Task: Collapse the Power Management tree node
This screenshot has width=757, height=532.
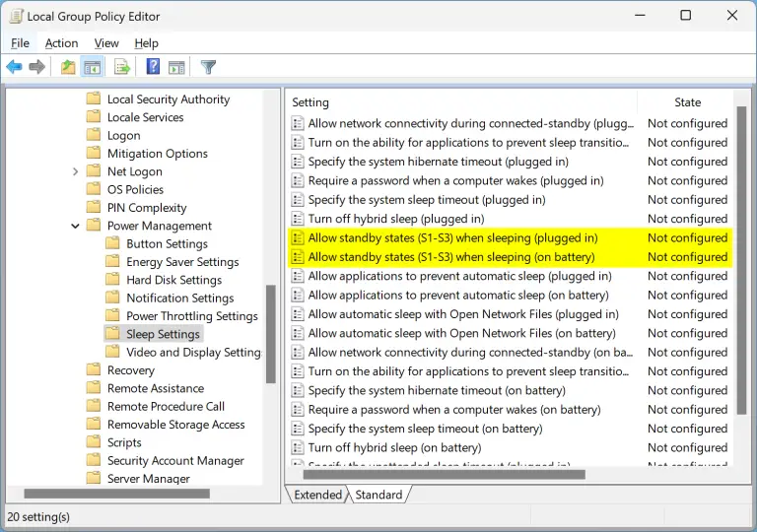Action: click(75, 226)
